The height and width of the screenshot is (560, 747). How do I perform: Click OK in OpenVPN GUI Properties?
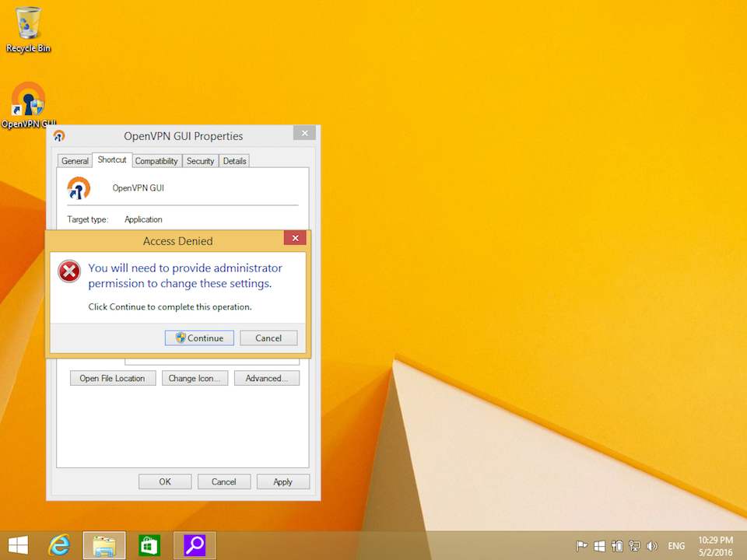tap(165, 482)
